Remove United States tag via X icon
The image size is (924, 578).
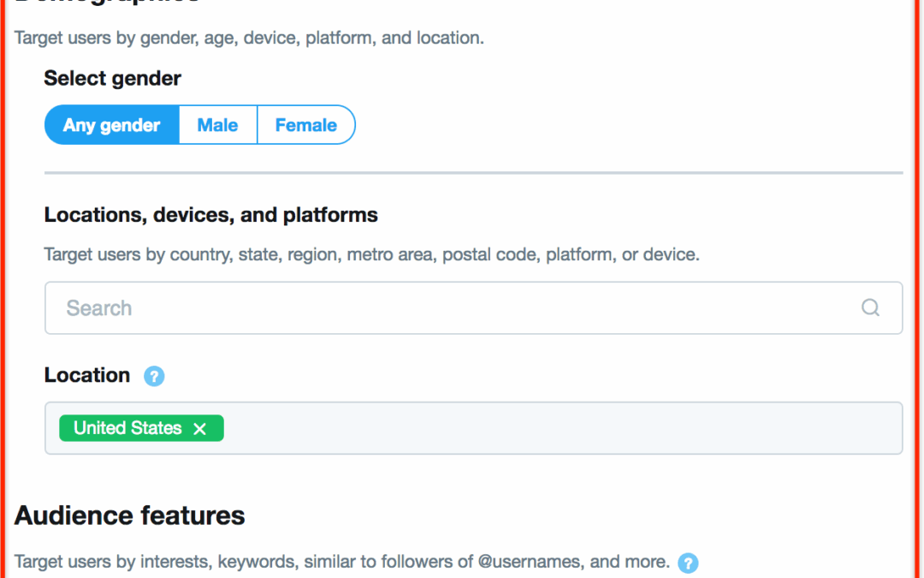coord(199,429)
